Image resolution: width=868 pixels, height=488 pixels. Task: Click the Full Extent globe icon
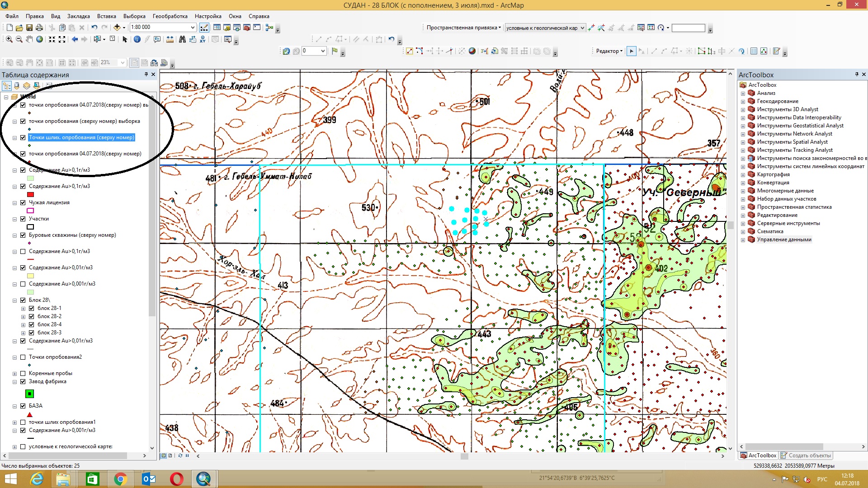click(40, 39)
